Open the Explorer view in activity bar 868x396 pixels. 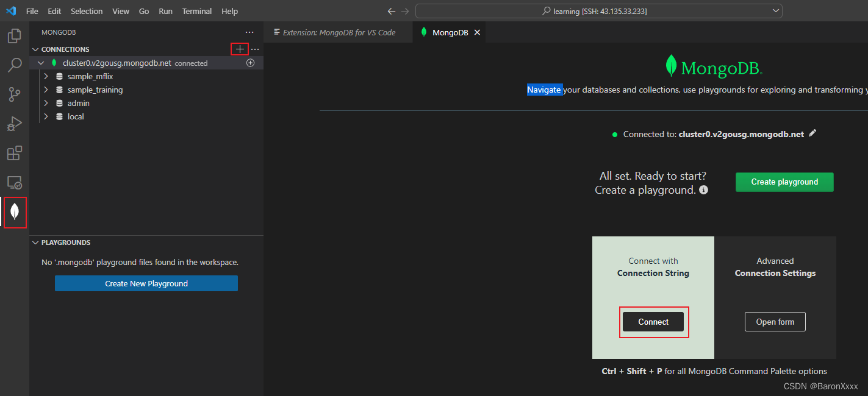click(x=15, y=36)
